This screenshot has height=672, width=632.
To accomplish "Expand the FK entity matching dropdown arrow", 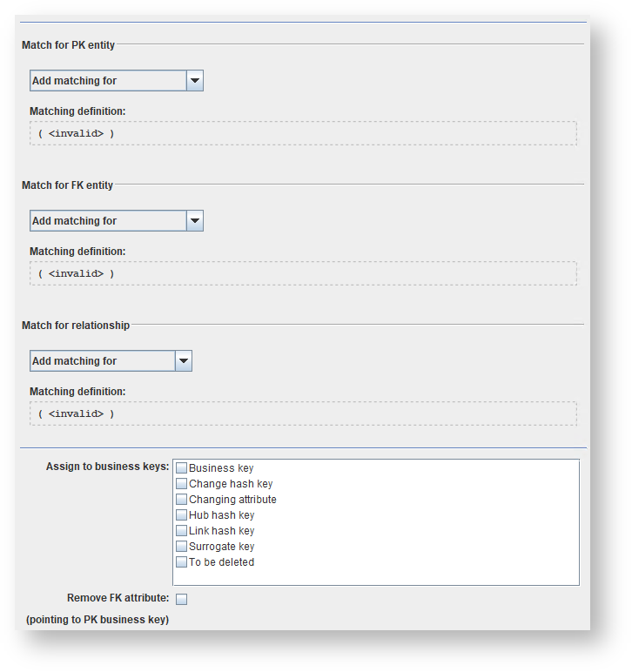I will (195, 221).
